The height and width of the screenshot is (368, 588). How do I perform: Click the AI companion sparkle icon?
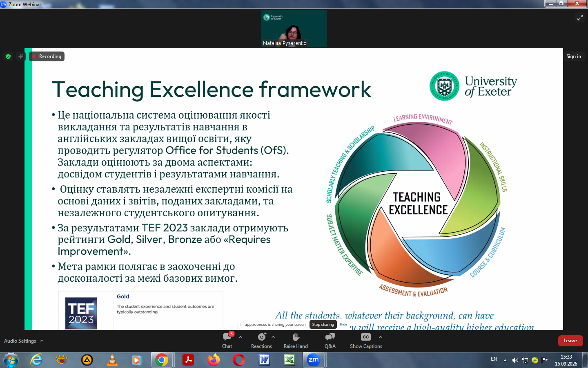tap(21, 56)
